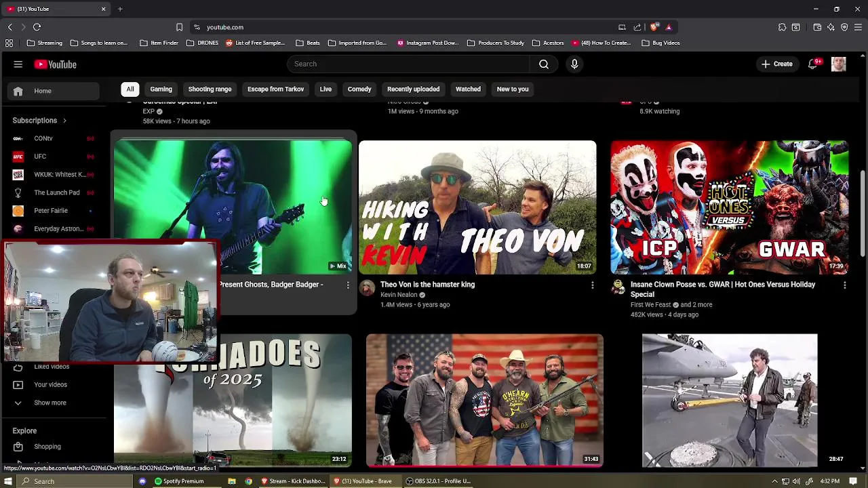Viewport: 868px width, 488px height.
Task: Select the Escape from Tarkov chip
Action: click(275, 89)
